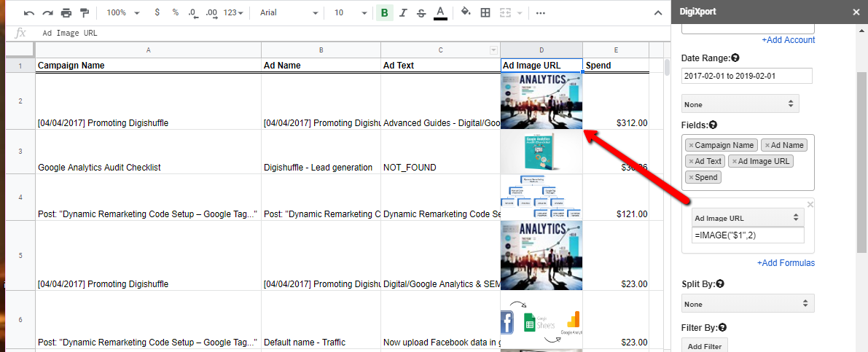Image resolution: width=868 pixels, height=352 pixels.
Task: Click the Date Range help icon
Action: click(x=735, y=58)
